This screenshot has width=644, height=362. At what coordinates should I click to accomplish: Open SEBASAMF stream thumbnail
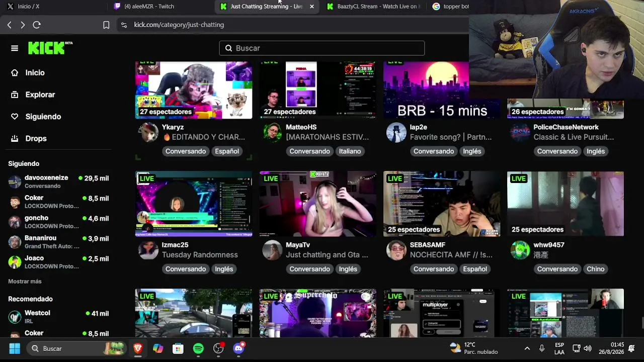coord(442,204)
